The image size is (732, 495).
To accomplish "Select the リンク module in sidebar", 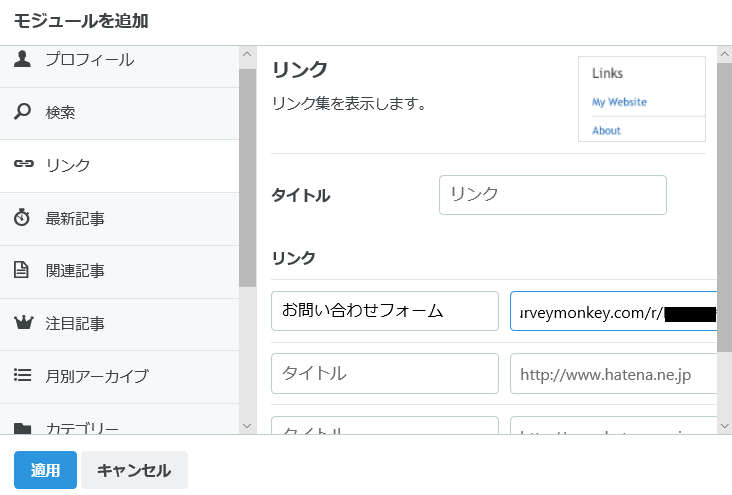I will tap(120, 166).
